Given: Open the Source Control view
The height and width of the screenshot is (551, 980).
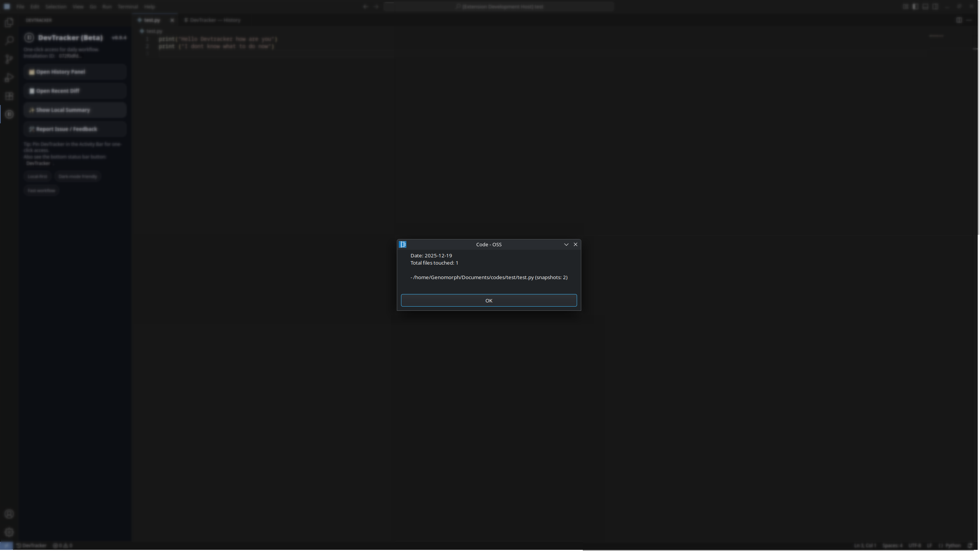Looking at the screenshot, I should tap(9, 59).
